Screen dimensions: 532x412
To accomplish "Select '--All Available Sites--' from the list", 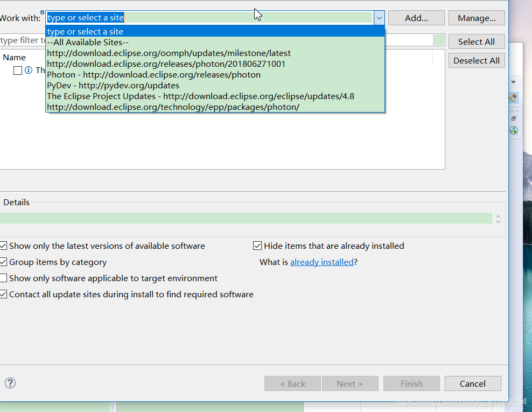I will click(x=215, y=43).
